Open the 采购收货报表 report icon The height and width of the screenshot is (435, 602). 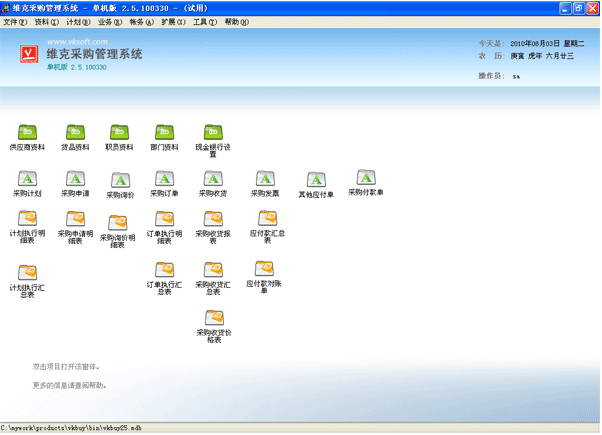coord(213,227)
